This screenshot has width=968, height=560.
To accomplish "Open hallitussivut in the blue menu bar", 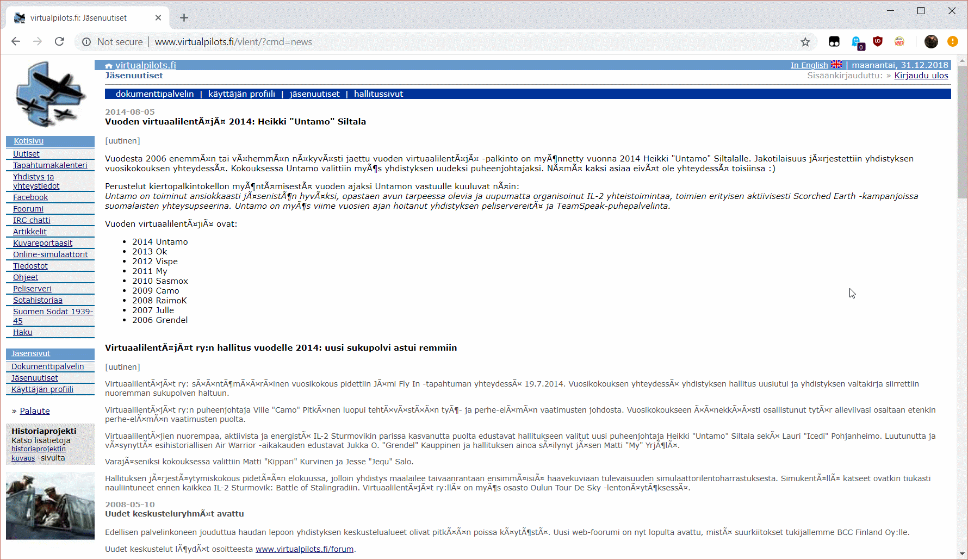I will (378, 94).
